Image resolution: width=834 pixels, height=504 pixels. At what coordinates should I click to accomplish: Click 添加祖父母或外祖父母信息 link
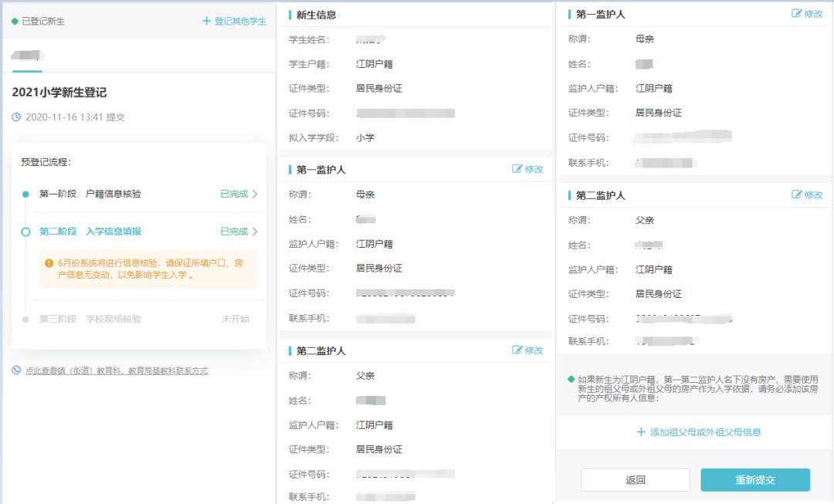tap(705, 432)
